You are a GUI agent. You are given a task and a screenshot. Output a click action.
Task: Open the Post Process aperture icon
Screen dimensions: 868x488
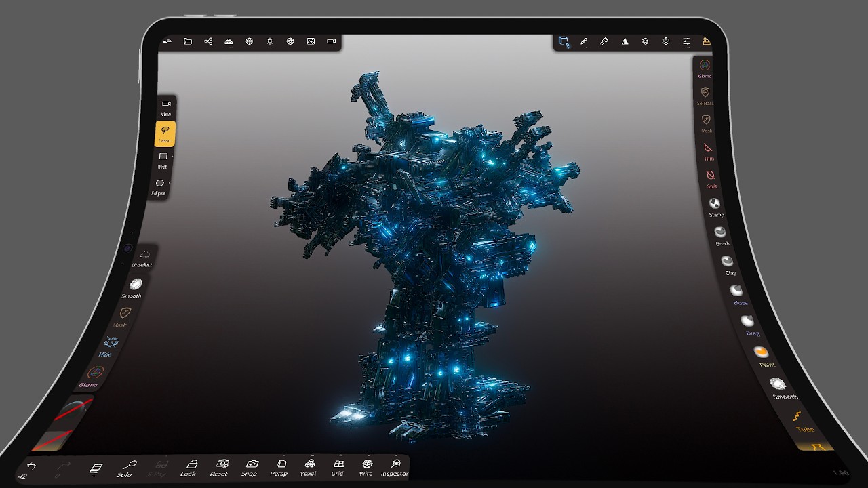tap(290, 41)
